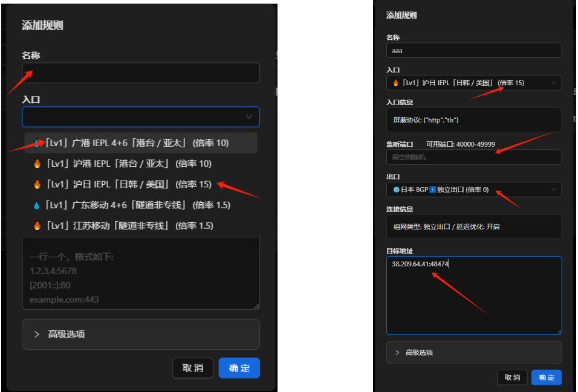Expand 高级选项 in the left dialog

[140, 334]
